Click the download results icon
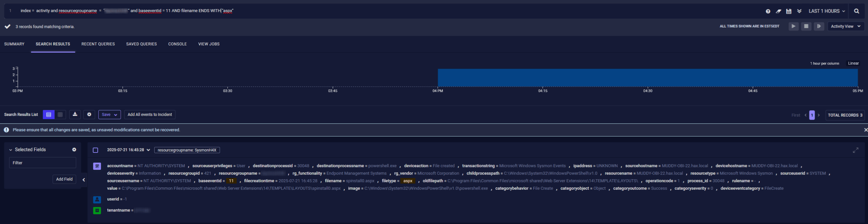Image resolution: width=868 pixels, height=224 pixels. [x=75, y=115]
